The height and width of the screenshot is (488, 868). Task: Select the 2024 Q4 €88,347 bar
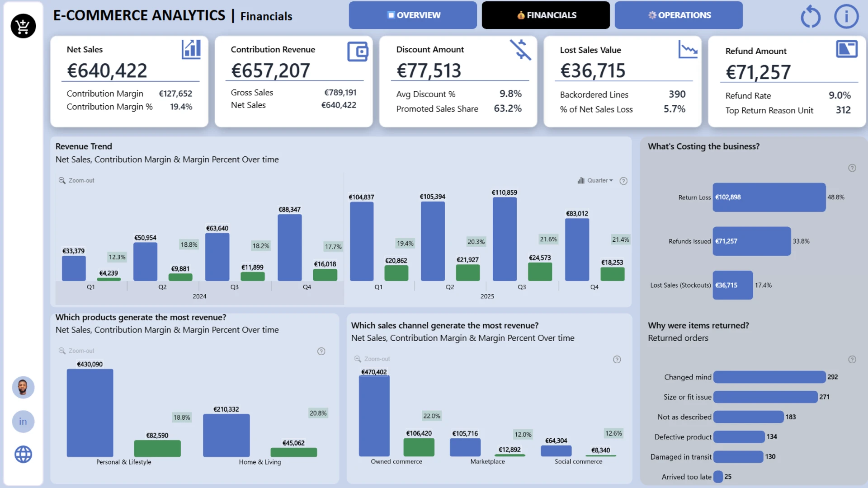click(x=290, y=248)
